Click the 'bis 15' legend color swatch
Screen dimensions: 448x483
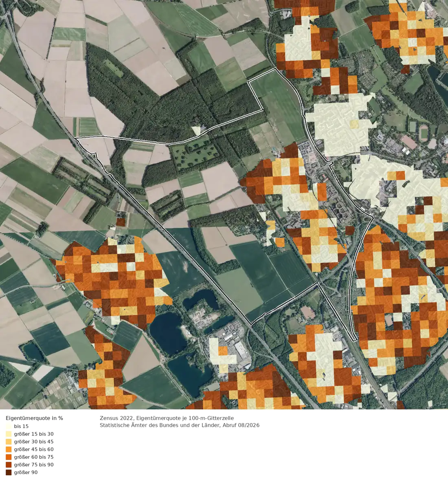click(9, 426)
